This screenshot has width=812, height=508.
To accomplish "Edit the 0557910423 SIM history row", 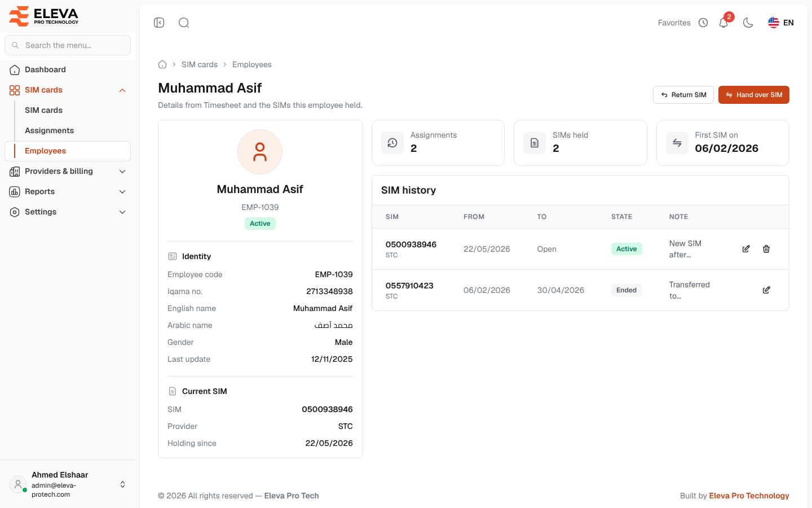I will point(766,290).
